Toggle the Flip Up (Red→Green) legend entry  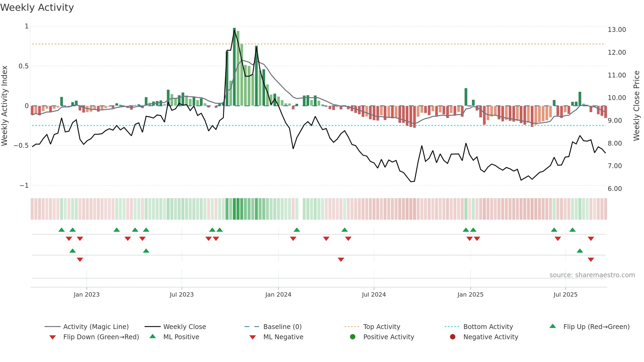tap(590, 327)
